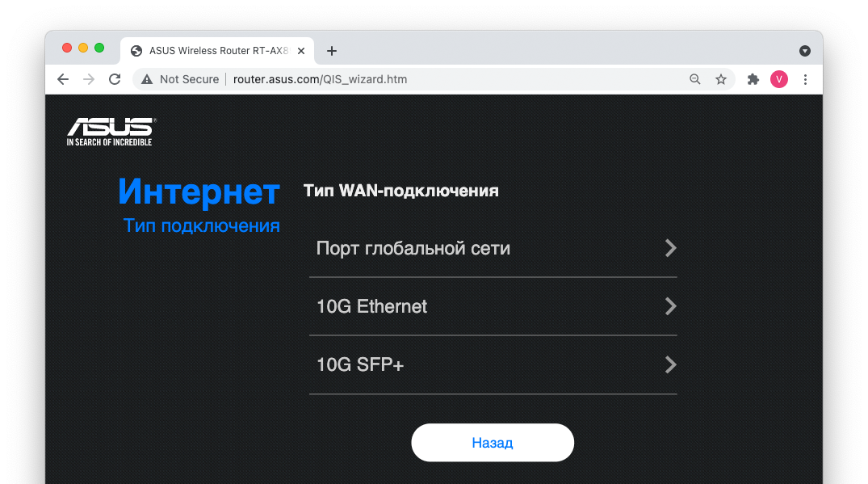Bookmark this page with the star icon
The height and width of the screenshot is (484, 868).
pyautogui.click(x=721, y=79)
